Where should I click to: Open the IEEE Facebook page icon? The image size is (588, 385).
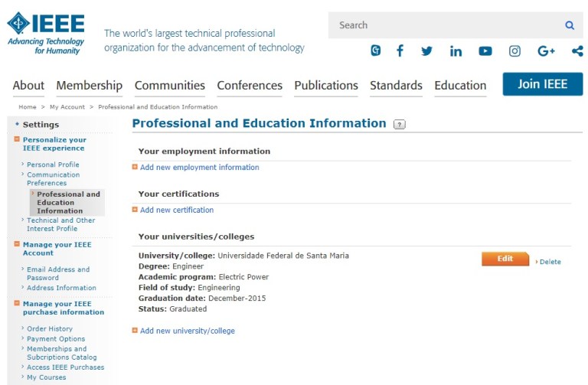pyautogui.click(x=400, y=51)
